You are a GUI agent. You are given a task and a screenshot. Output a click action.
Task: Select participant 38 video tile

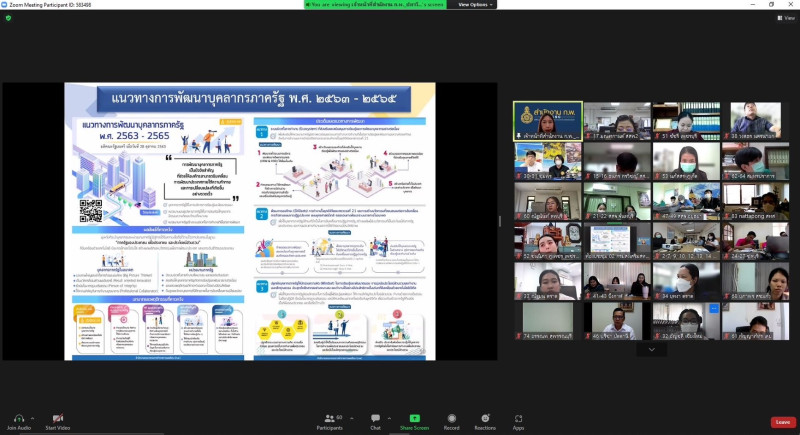(756, 121)
